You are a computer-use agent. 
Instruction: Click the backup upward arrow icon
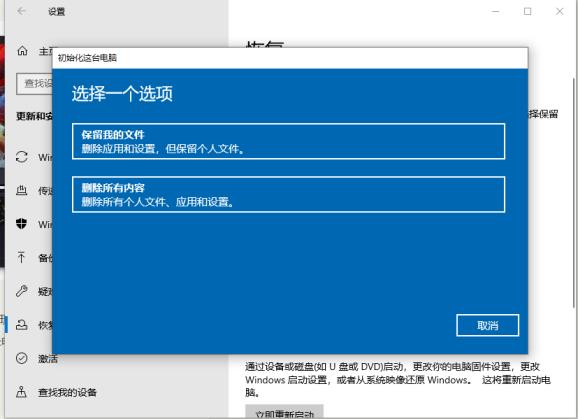click(21, 257)
